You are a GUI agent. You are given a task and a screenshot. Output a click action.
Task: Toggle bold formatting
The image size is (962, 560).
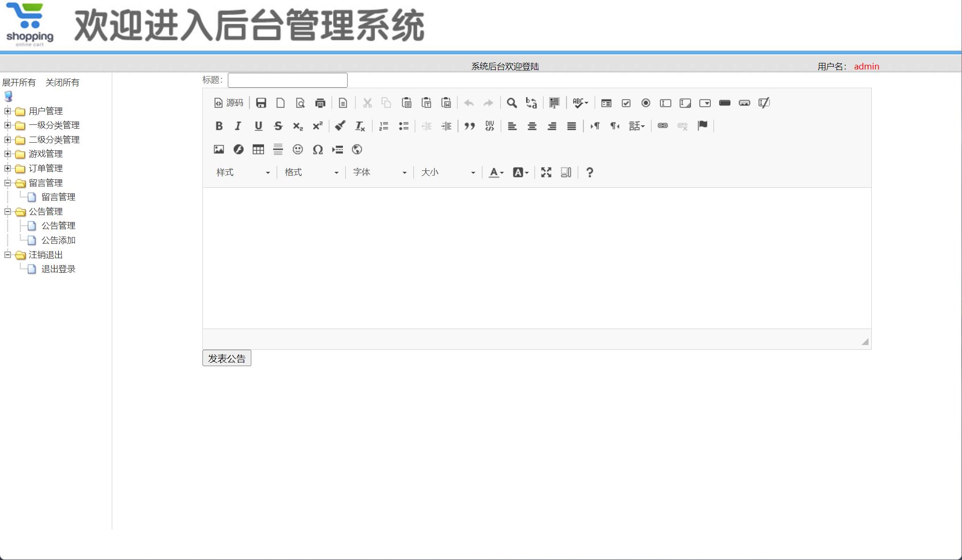coord(219,126)
